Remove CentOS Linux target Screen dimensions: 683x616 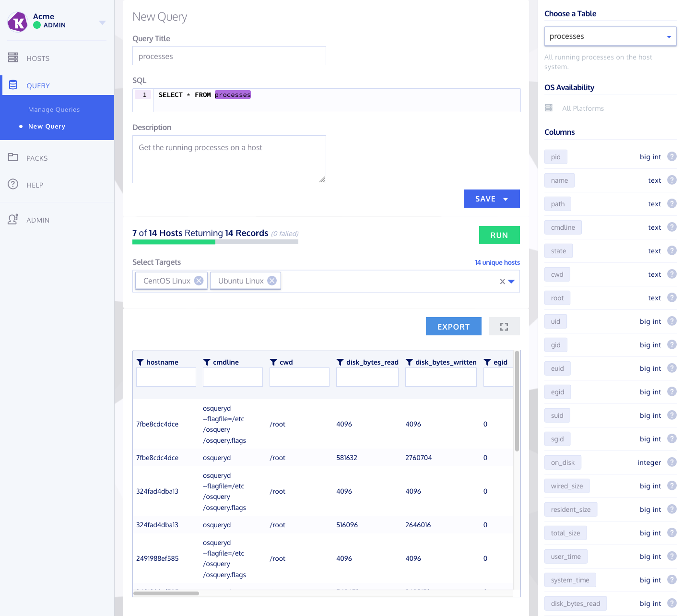(199, 281)
